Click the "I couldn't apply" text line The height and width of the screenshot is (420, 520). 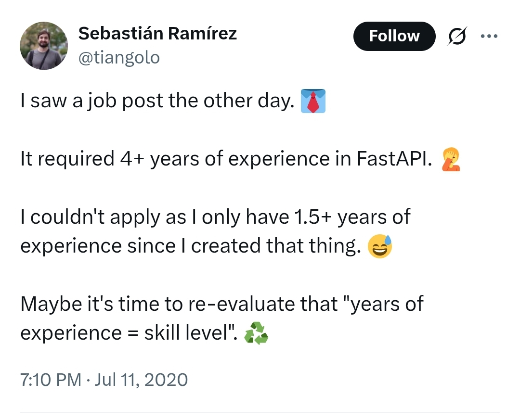(215, 217)
